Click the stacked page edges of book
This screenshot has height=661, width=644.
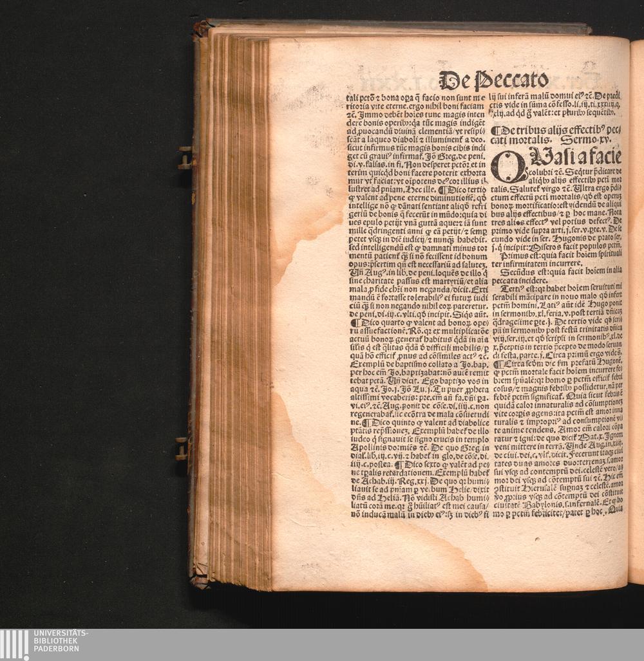pos(238,309)
